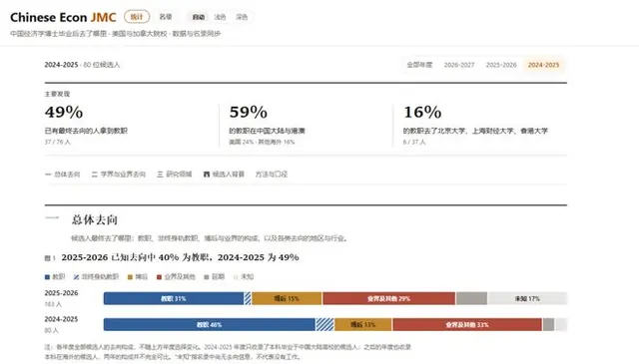Click the gold 博后 legend swatch
Viewport: 639px width, 364px height.
point(130,277)
